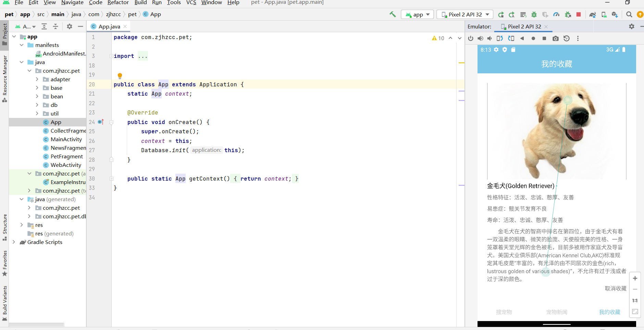
Task: Collapse the manifests folder
Action: coord(22,45)
